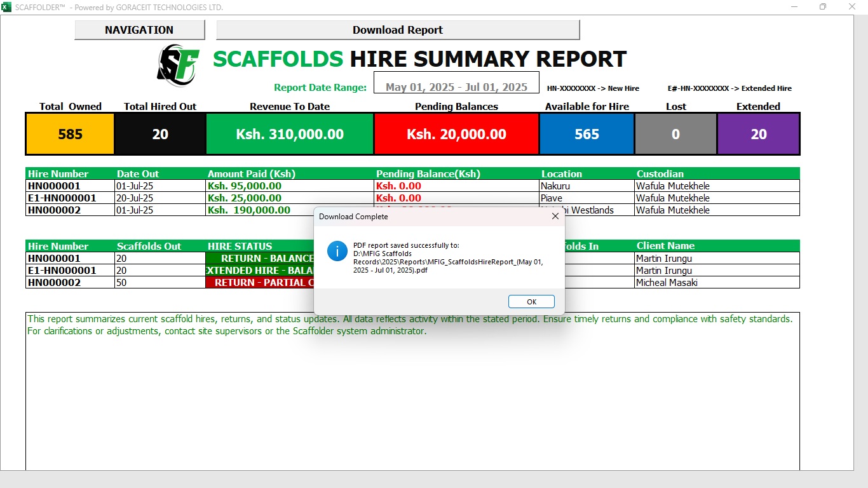Restore down the Scaffolder window
This screenshot has height=488, width=868.
pos(823,7)
